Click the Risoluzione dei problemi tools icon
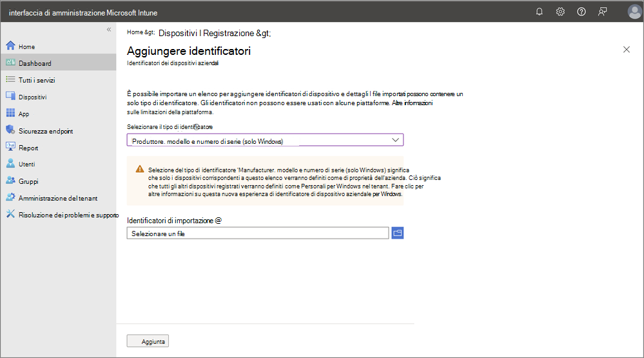 pos(11,214)
